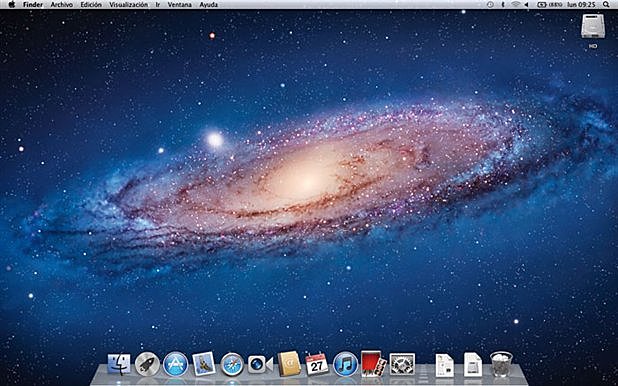The height and width of the screenshot is (386, 618).
Task: Open the Ventana menu
Action: [x=179, y=5]
